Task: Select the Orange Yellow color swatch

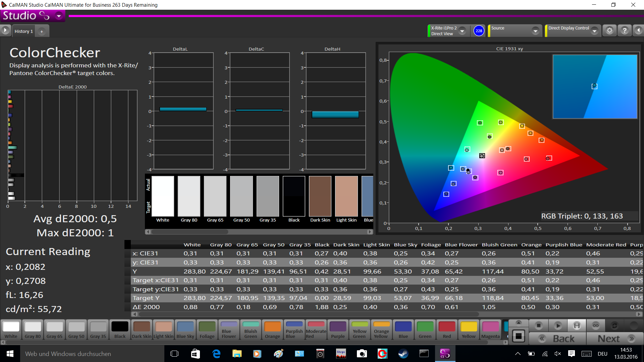Action: coord(381,330)
